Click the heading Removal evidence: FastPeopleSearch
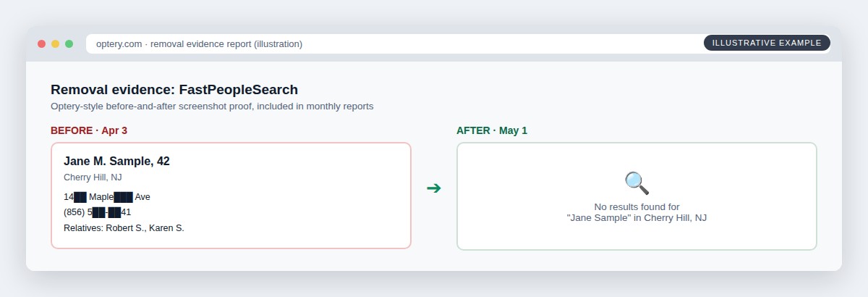This screenshot has width=868, height=297. pos(174,90)
